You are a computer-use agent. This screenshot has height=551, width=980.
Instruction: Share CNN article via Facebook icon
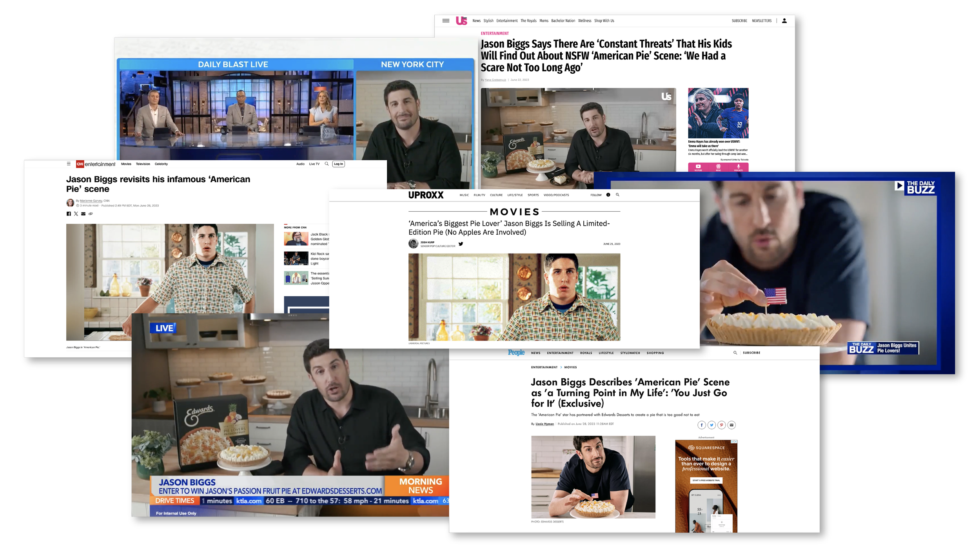69,214
